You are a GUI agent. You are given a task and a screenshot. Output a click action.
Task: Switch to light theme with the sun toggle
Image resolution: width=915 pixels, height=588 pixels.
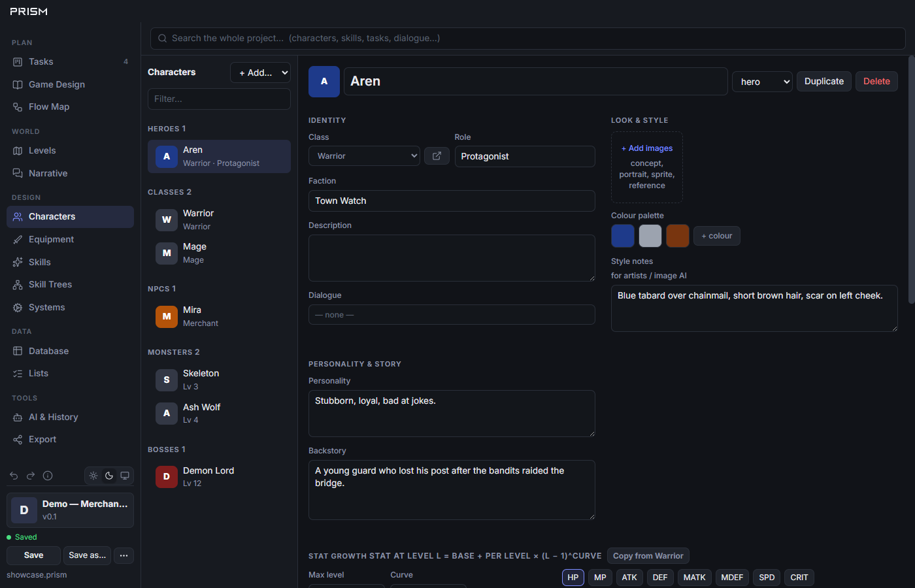[x=93, y=476]
